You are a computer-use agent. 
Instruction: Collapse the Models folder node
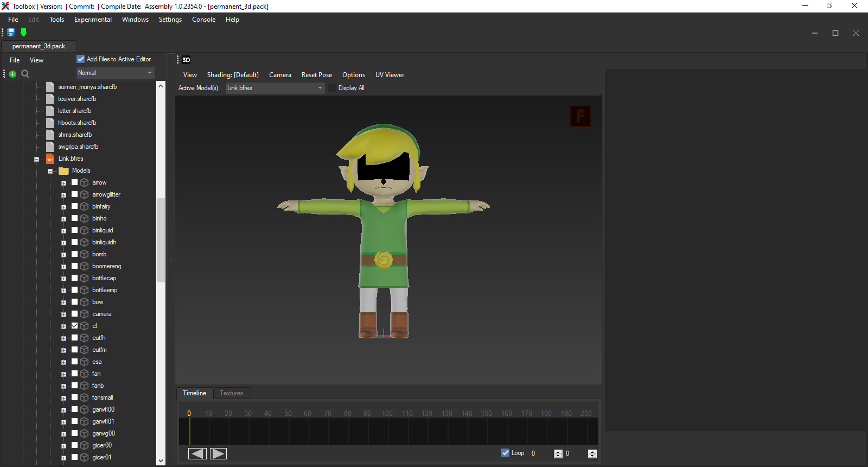50,171
